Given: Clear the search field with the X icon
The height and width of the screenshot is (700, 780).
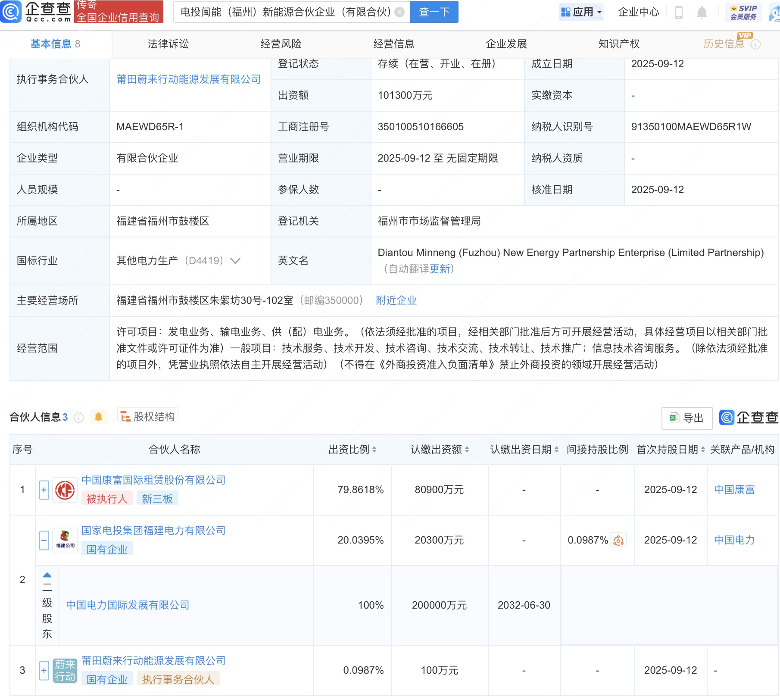Looking at the screenshot, I should 399,12.
